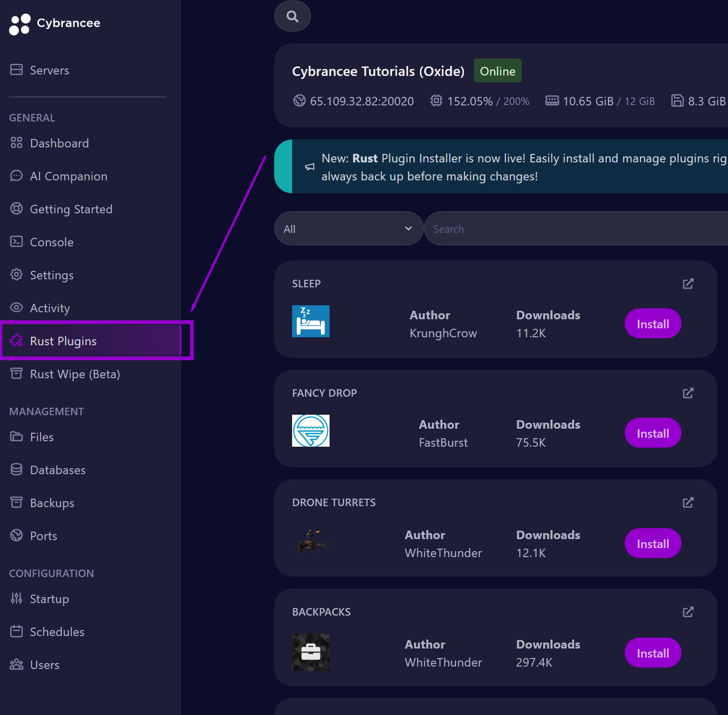Screen dimensions: 728x715
Task: Open the Sleep plugin external link icon
Action: pyautogui.click(x=688, y=284)
